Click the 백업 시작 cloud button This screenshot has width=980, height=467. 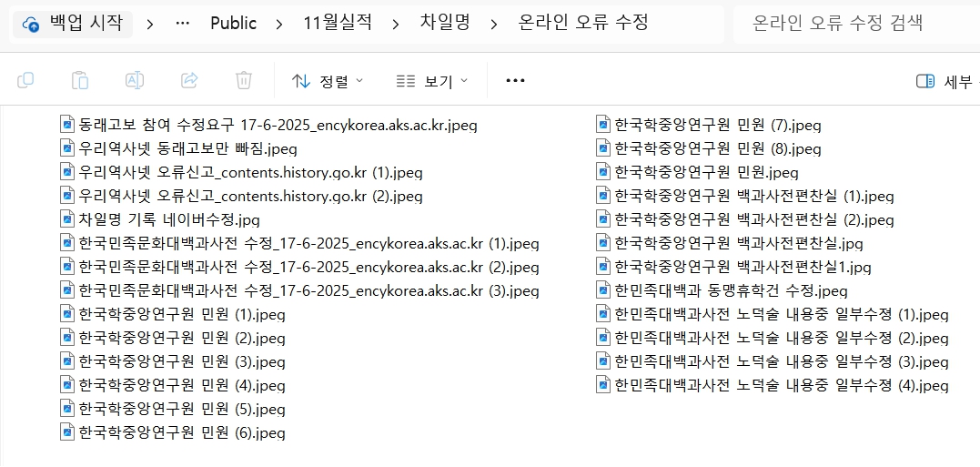coord(73,24)
